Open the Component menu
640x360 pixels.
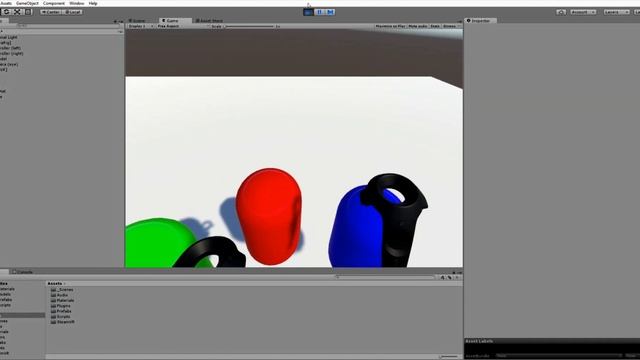pos(54,3)
